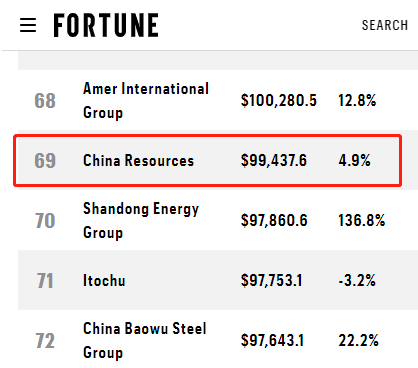
Task: Click the Itochu company name
Action: click(104, 280)
